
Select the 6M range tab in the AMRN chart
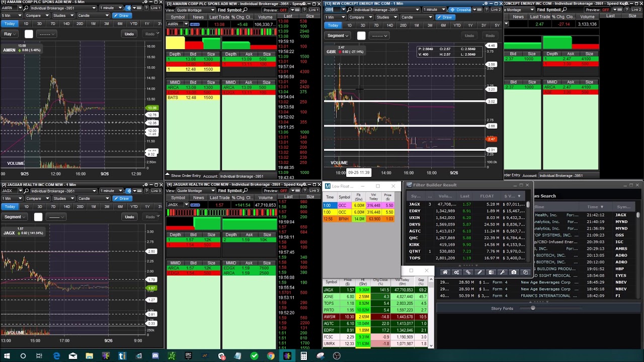tap(120, 24)
